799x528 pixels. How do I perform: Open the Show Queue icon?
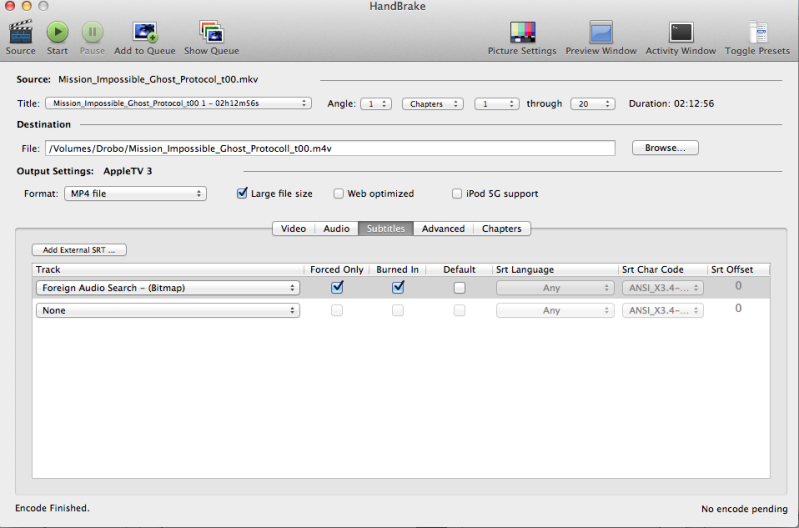(x=211, y=32)
